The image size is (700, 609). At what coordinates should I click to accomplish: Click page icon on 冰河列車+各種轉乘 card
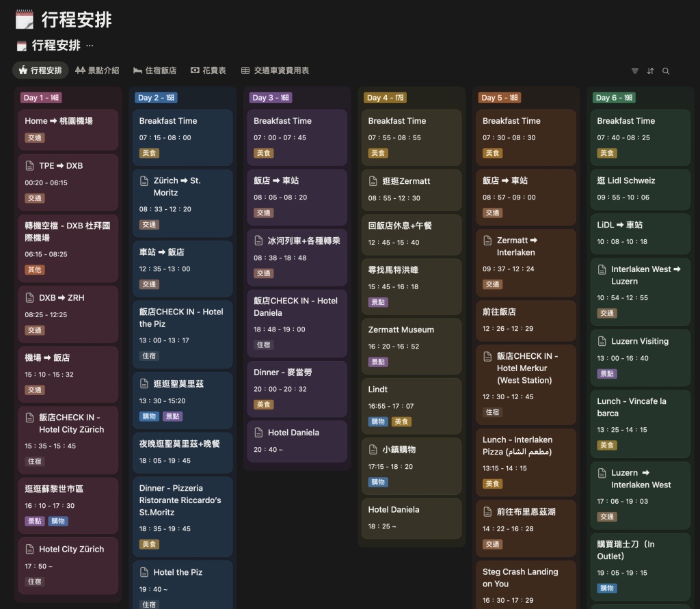pyautogui.click(x=258, y=241)
